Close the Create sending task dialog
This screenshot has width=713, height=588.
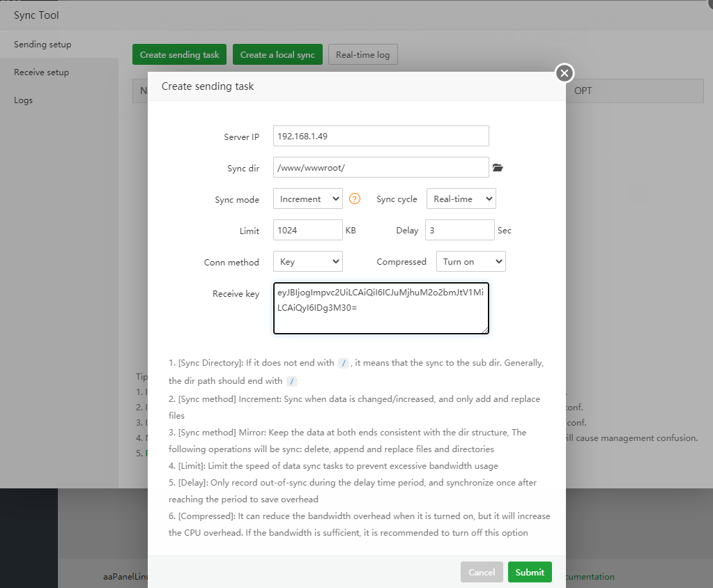point(565,72)
